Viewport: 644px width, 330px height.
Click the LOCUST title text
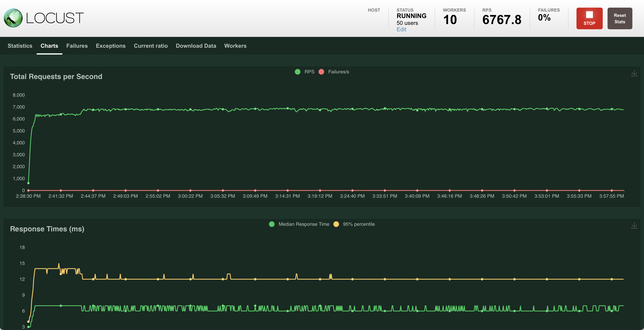55,18
